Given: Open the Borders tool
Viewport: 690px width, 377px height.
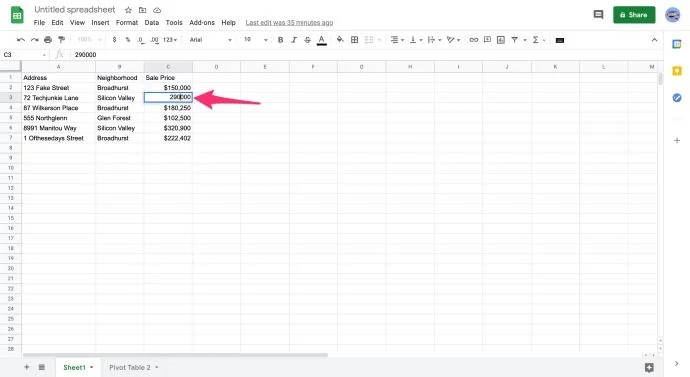Looking at the screenshot, I should pyautogui.click(x=354, y=40).
